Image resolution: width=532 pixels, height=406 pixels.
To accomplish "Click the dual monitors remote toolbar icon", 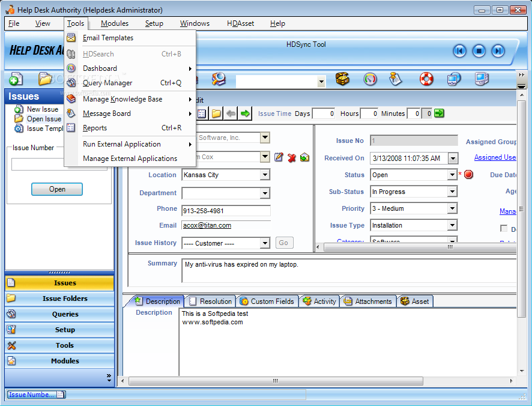I will [453, 79].
